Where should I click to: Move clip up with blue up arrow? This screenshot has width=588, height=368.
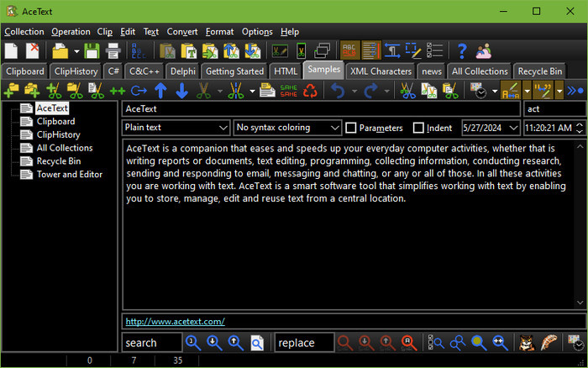(x=160, y=91)
